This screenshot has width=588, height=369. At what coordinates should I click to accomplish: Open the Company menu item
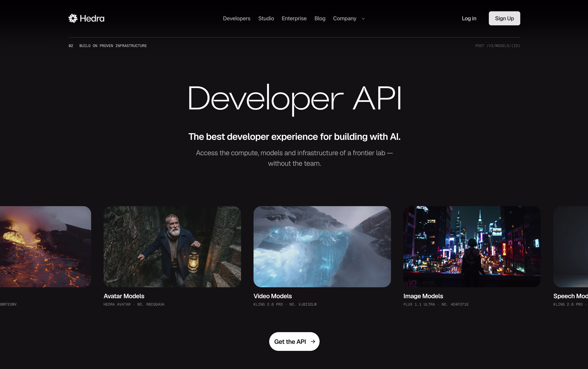coord(345,19)
